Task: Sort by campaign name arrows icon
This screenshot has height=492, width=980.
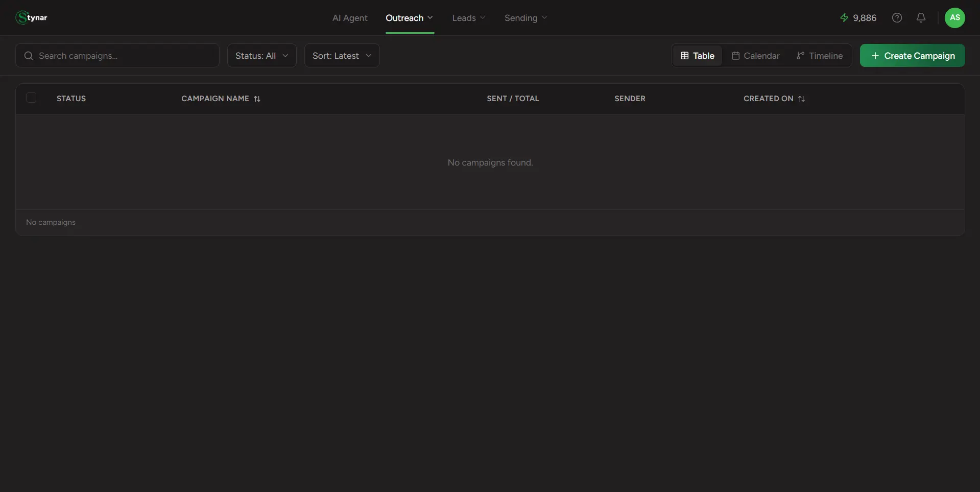Action: pyautogui.click(x=257, y=99)
